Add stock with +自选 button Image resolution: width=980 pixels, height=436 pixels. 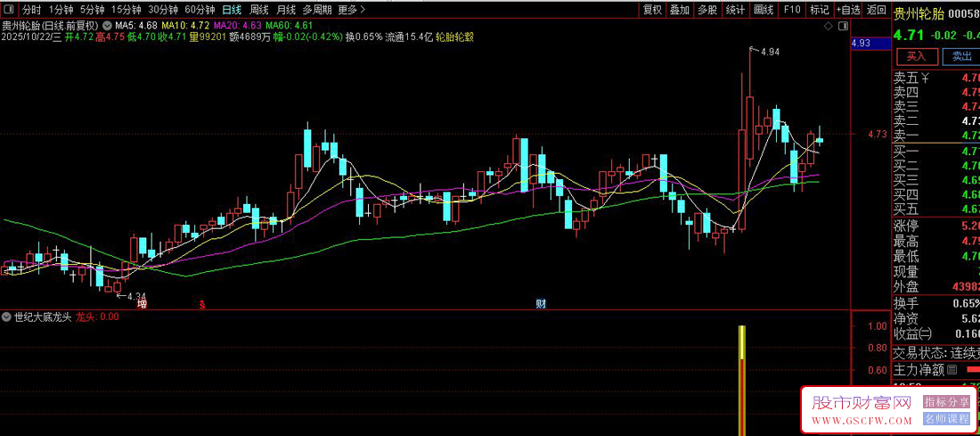pos(849,10)
